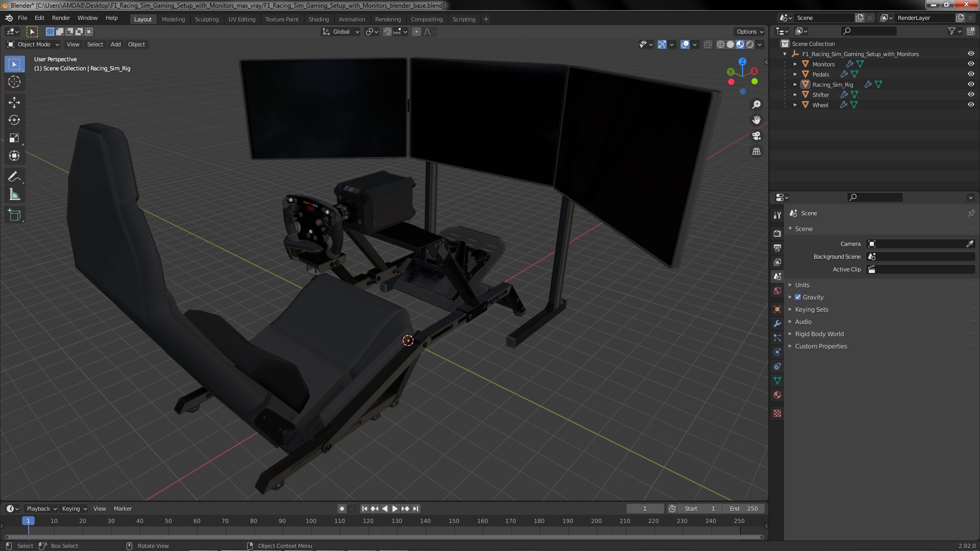Screen dimensions: 980x551
Task: Hide the Wheel object in outliner
Action: tap(970, 105)
